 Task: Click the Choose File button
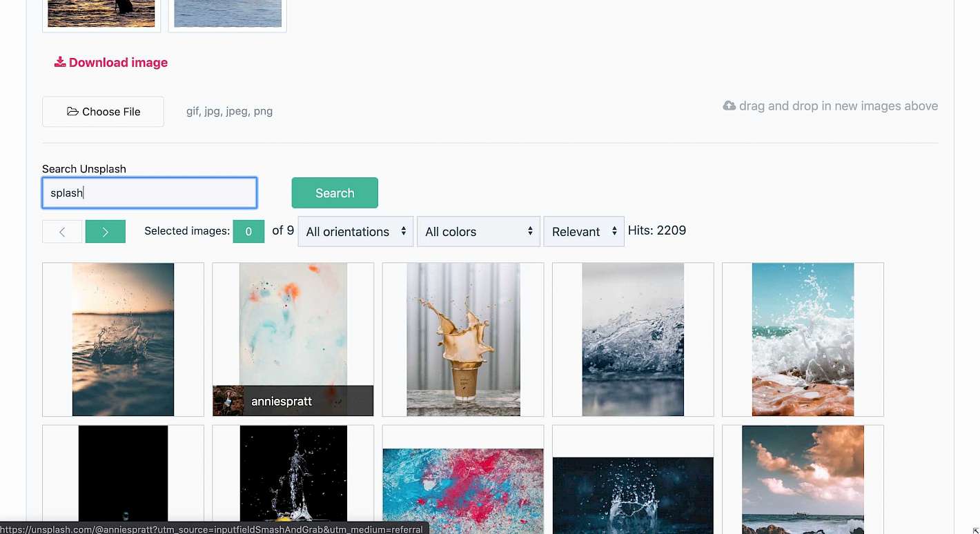(x=103, y=112)
